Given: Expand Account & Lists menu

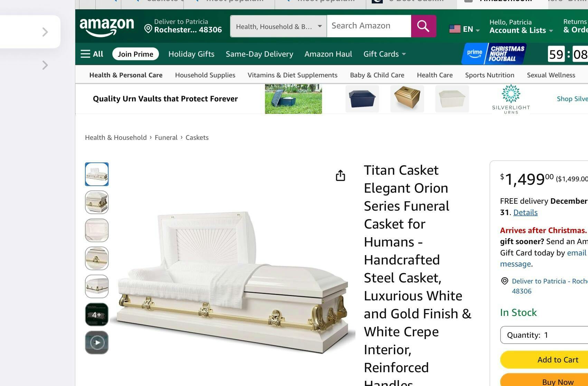Looking at the screenshot, I should tap(521, 27).
